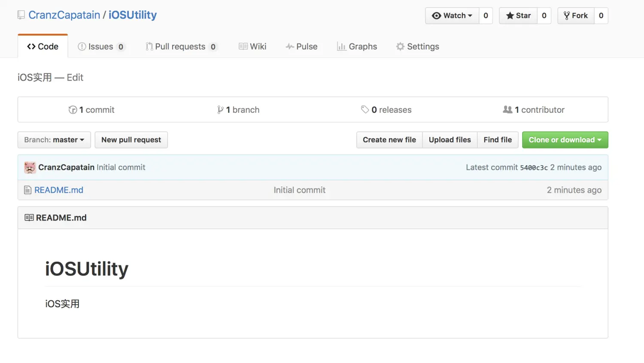
Task: Open the Pulse tab
Action: [301, 46]
